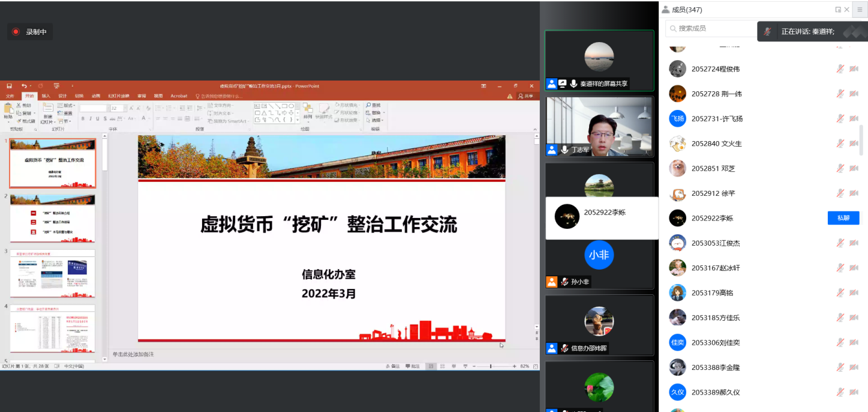Click the zoom slider in PowerPoint status bar
Screen dimensions: 868x412
491,366
